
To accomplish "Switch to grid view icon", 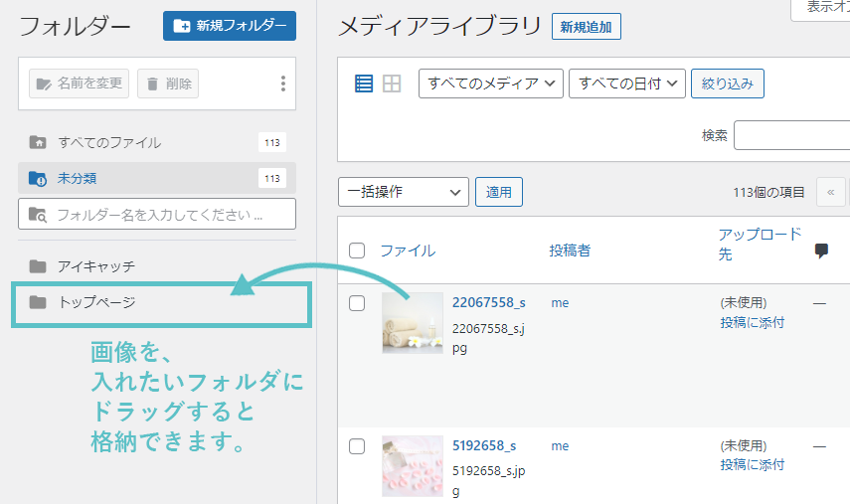I will [392, 84].
